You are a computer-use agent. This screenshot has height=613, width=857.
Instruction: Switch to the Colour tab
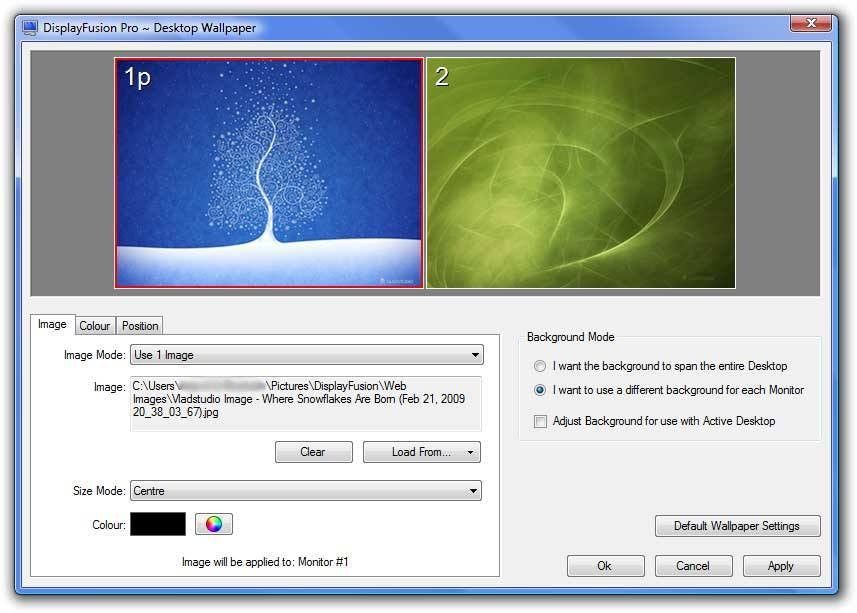pyautogui.click(x=95, y=325)
